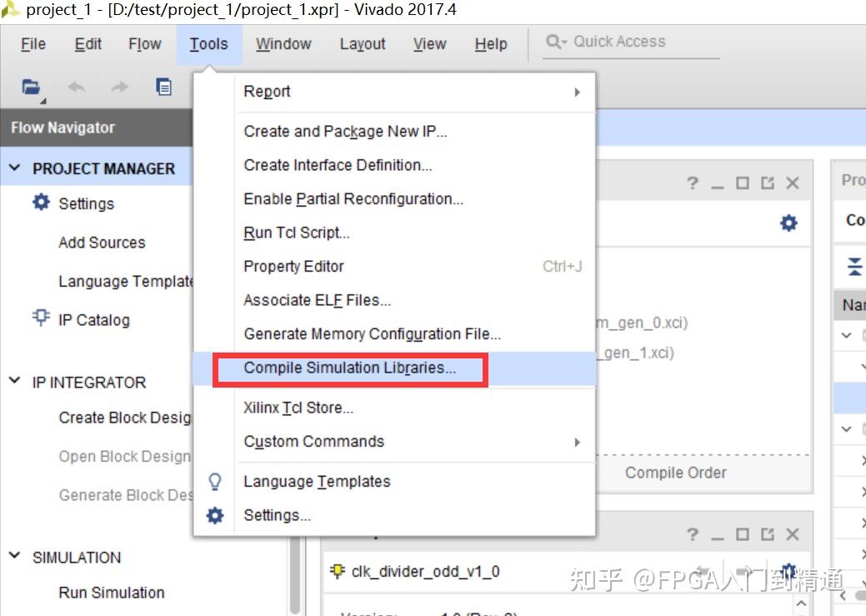Minimize the Sources panel
Screen dimensions: 866x616
tap(718, 188)
